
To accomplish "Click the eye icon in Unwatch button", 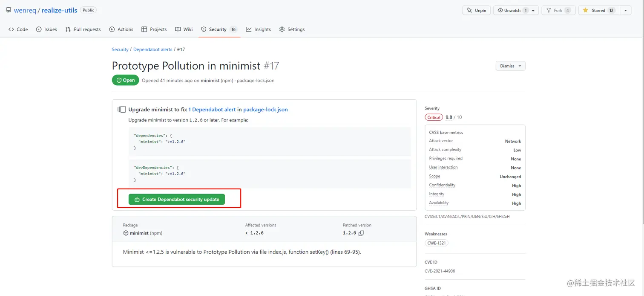I will pos(500,10).
